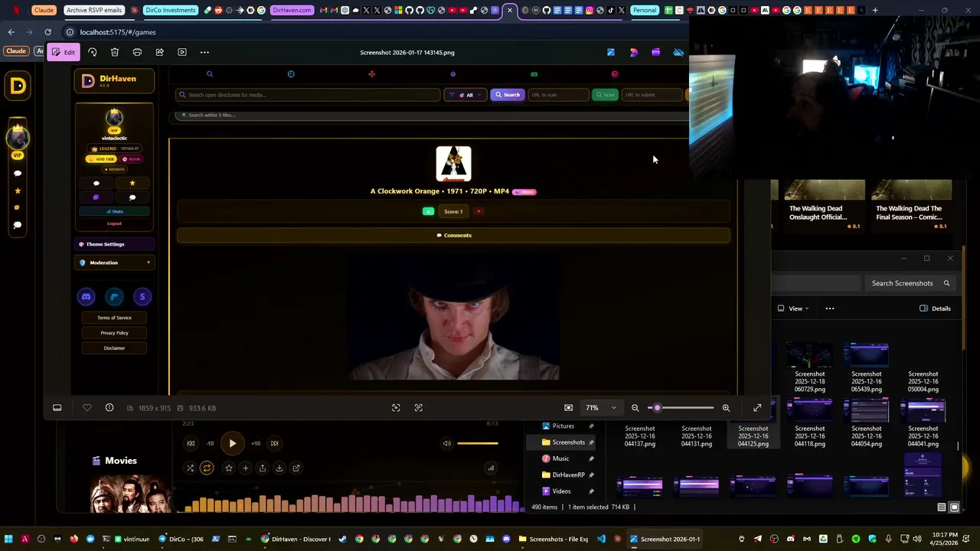The height and width of the screenshot is (551, 980).
Task: Click the purple Search button in DirHaven
Action: [x=508, y=95]
